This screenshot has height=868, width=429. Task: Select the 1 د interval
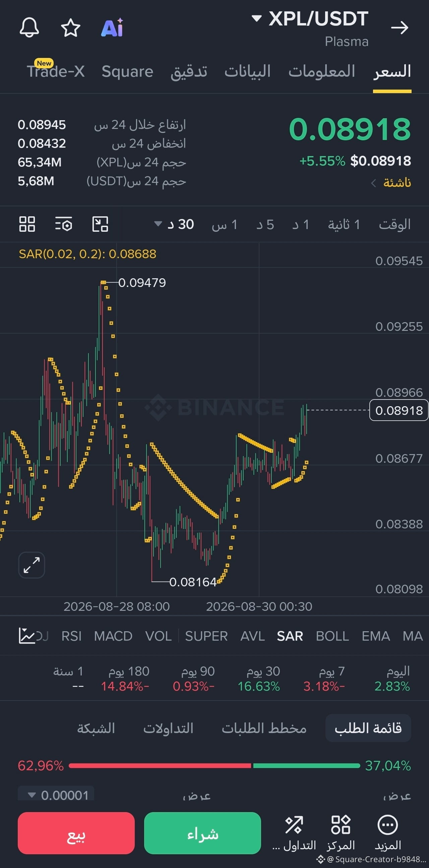301,224
